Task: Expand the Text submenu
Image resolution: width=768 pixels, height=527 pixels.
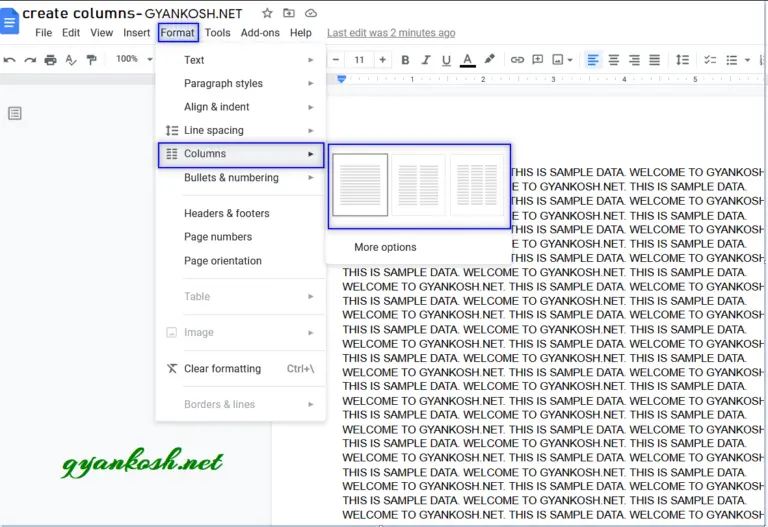Action: (x=240, y=60)
